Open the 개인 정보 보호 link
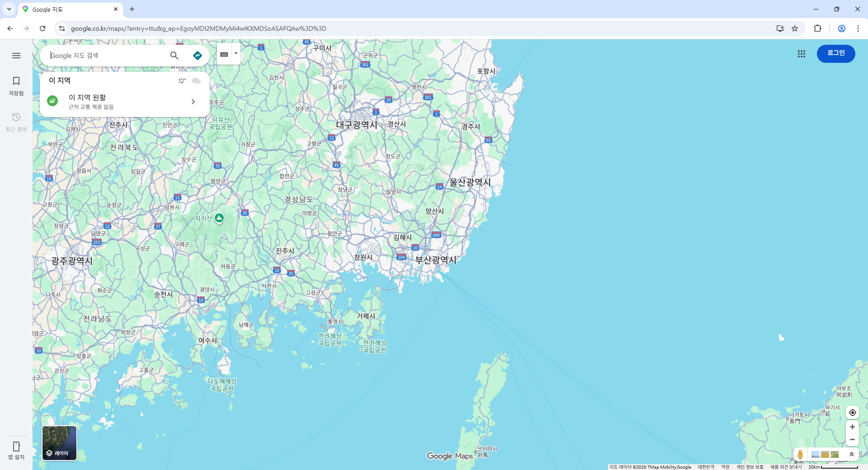 tap(750, 467)
